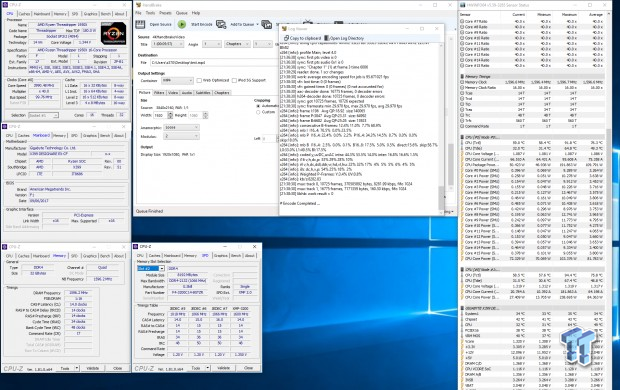Click the green Start Encode play icon

tap(181, 24)
